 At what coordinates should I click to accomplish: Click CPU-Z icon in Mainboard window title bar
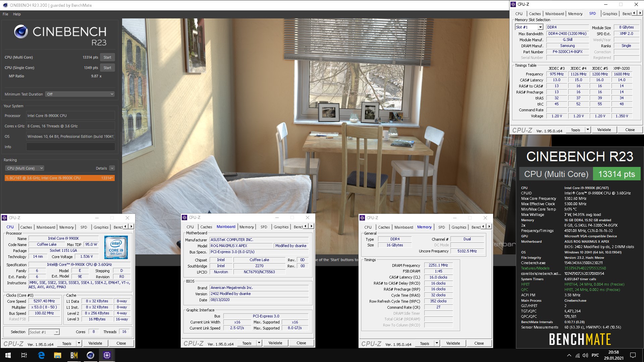coord(185,218)
